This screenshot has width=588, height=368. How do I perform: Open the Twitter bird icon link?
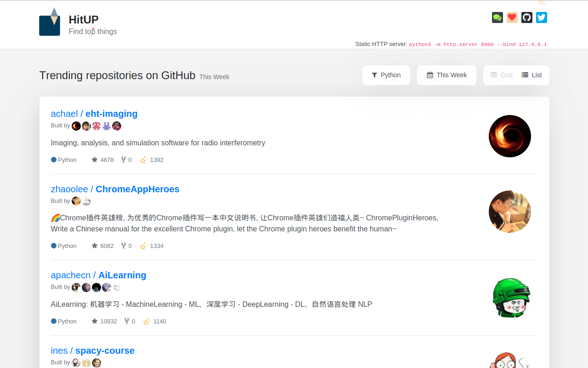click(542, 17)
